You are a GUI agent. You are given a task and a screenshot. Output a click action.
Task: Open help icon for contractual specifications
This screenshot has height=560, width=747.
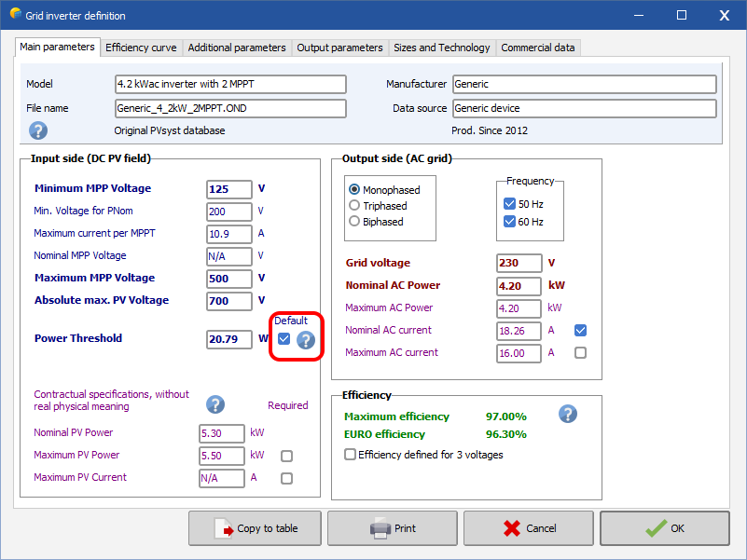click(215, 404)
